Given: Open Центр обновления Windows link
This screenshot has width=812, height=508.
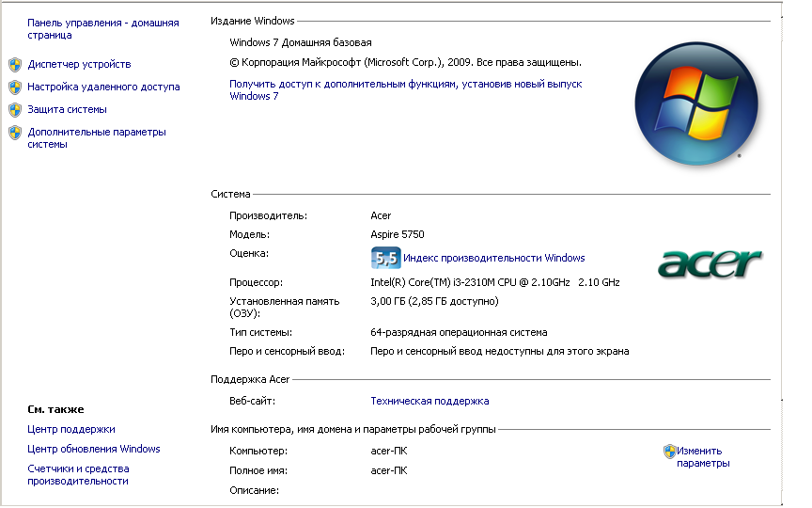Looking at the screenshot, I should 94,449.
